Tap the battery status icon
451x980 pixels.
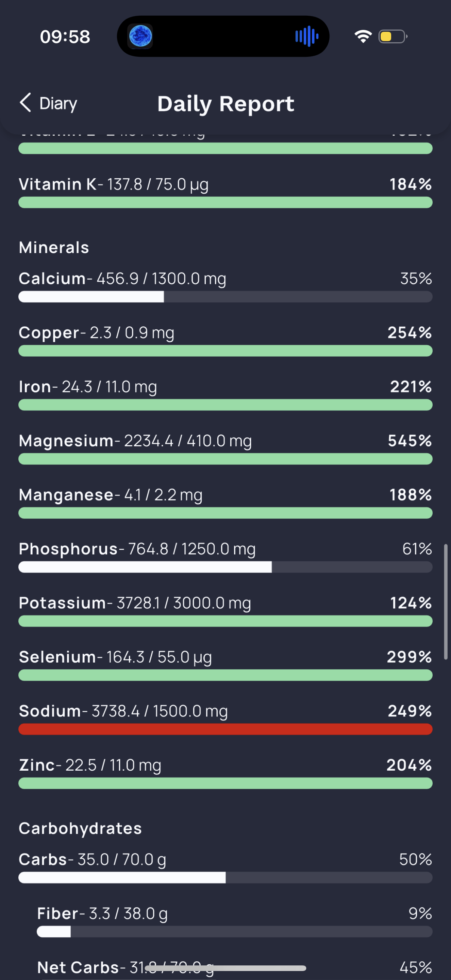pyautogui.click(x=393, y=37)
